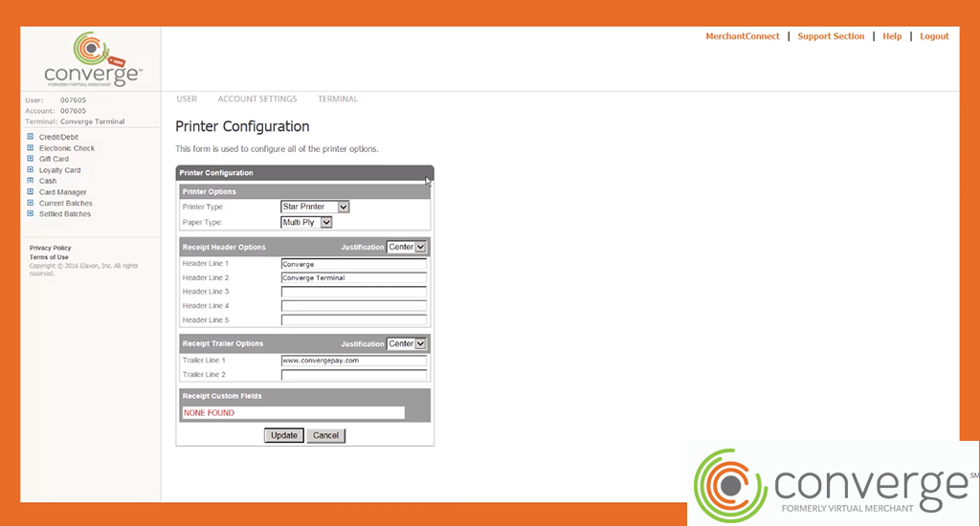This screenshot has width=980, height=526.
Task: Open Receipt Header Justification dropdown
Action: 407,247
